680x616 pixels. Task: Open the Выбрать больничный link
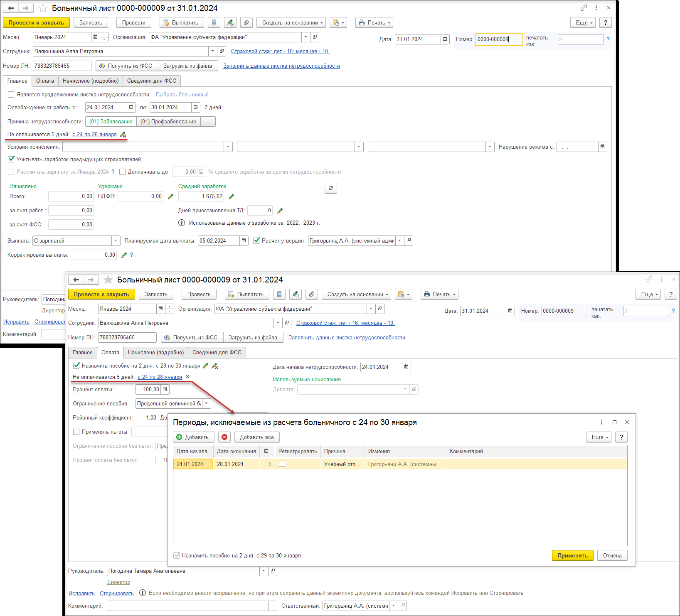click(x=185, y=95)
